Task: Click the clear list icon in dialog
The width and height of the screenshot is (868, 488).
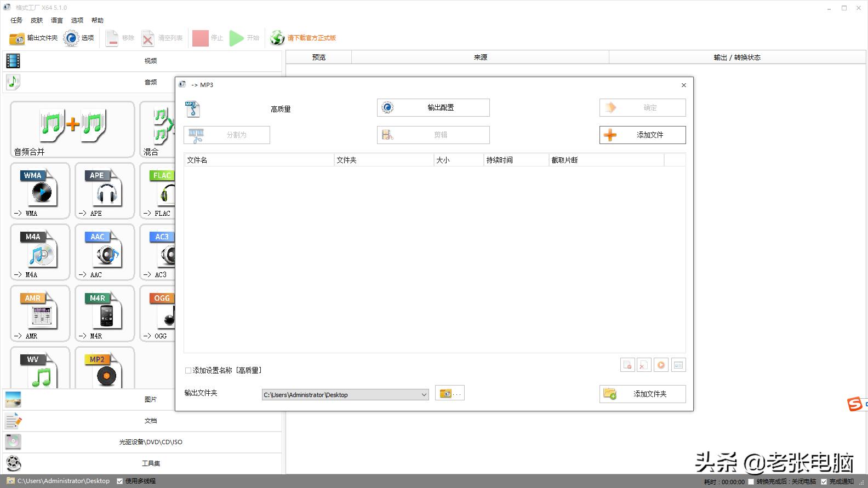Action: pyautogui.click(x=644, y=365)
